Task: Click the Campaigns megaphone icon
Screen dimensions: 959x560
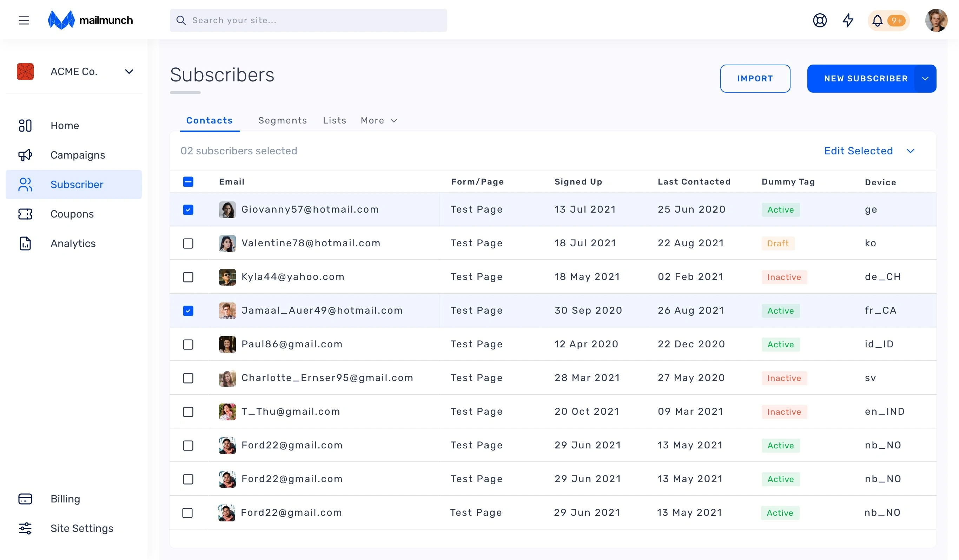Action: 25,155
